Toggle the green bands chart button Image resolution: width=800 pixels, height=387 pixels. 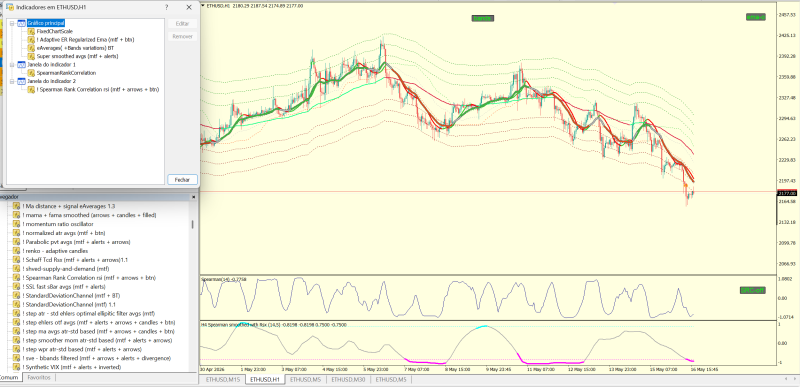coord(482,18)
